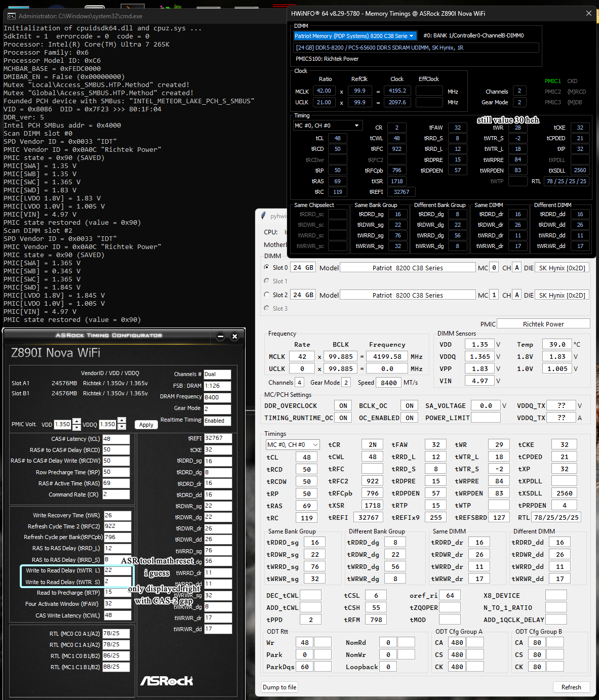Click the tREFI field in ASRock Timing Configurator
Viewport: 599px width, 700px height.
click(218, 438)
